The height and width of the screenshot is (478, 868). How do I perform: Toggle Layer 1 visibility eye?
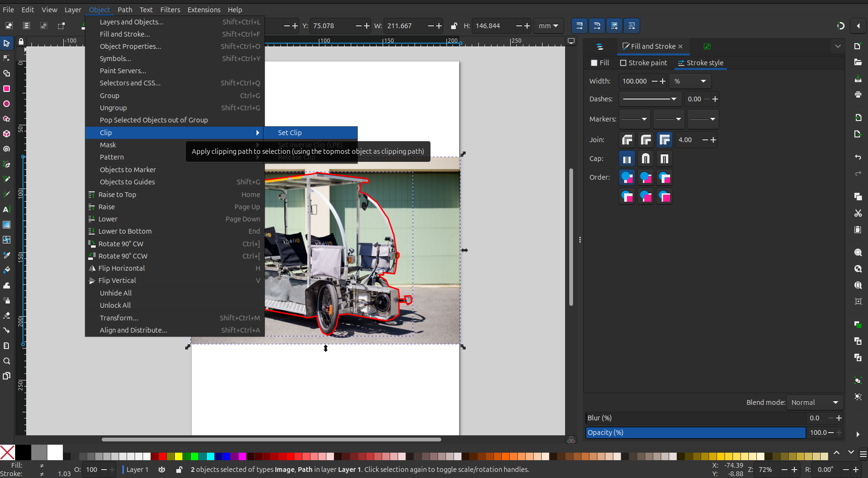[x=162, y=470]
